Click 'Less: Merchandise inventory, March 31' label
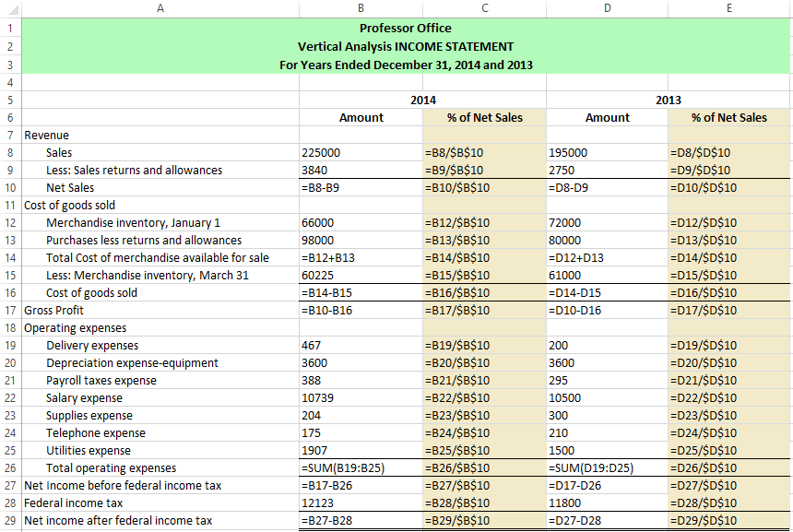This screenshot has width=793, height=532. 148,275
